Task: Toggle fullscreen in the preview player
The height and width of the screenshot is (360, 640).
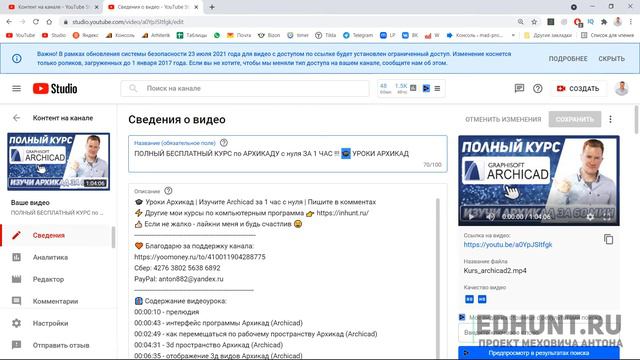Action: coord(607,217)
